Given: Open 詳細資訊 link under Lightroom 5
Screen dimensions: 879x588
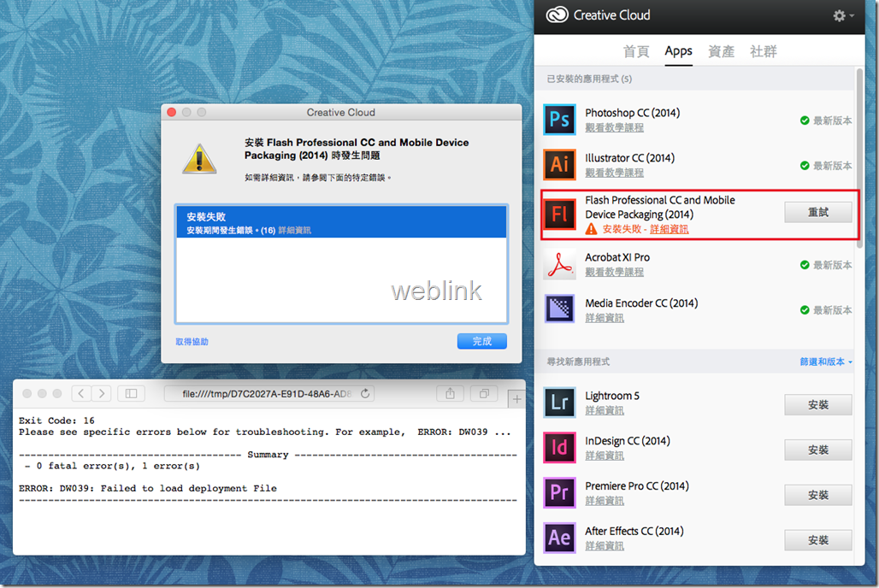Looking at the screenshot, I should click(x=605, y=410).
